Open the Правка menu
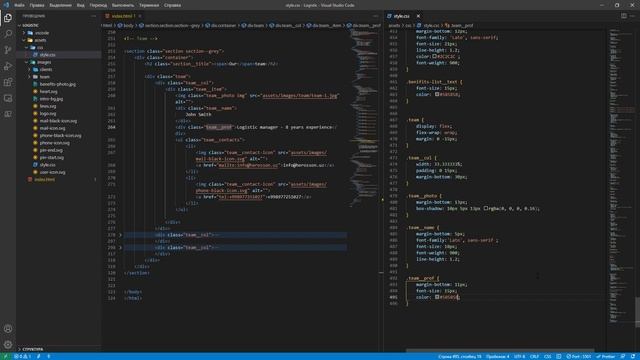This screenshot has width=640, height=360. click(x=37, y=5)
